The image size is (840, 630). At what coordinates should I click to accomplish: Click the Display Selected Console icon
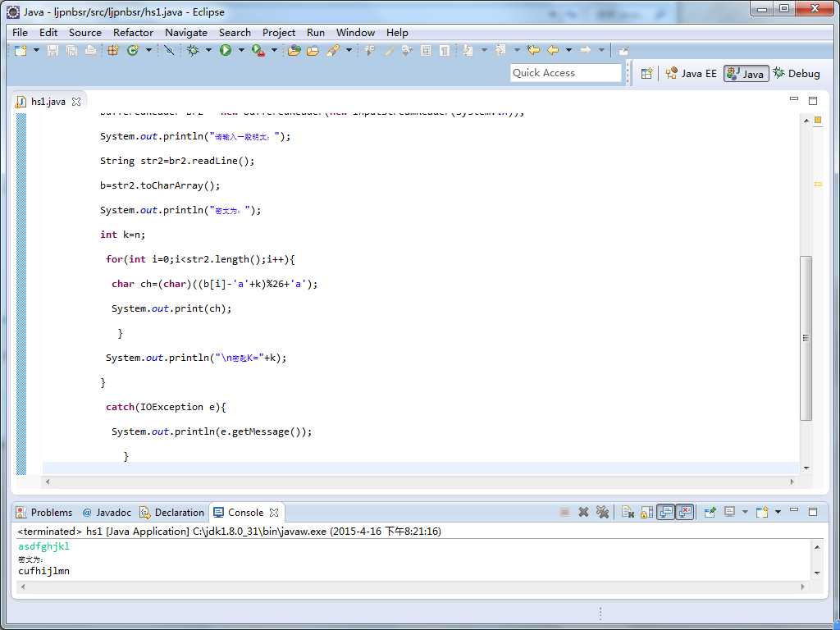point(729,512)
